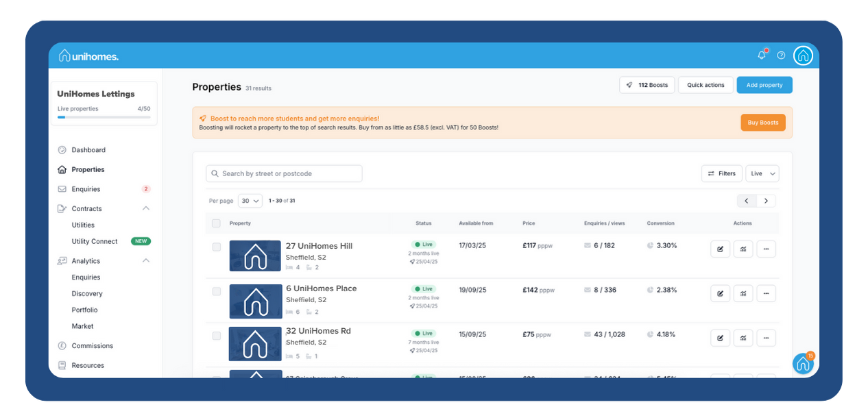Image resolution: width=868 pixels, height=420 pixels.
Task: Click the Dashboard gauge icon
Action: pos(62,150)
